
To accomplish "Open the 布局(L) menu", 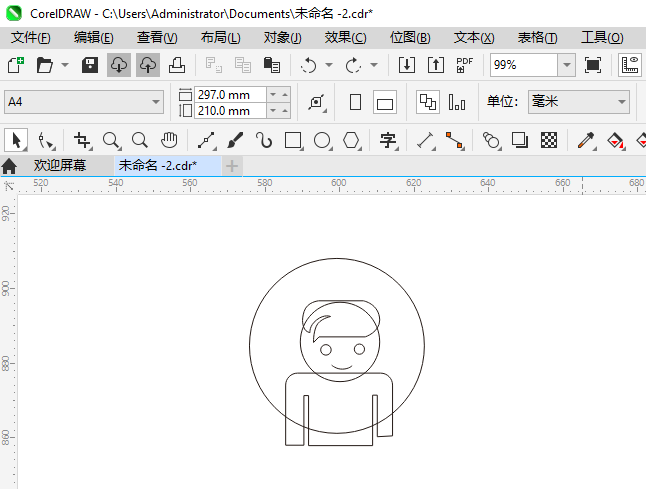I will pyautogui.click(x=220, y=37).
